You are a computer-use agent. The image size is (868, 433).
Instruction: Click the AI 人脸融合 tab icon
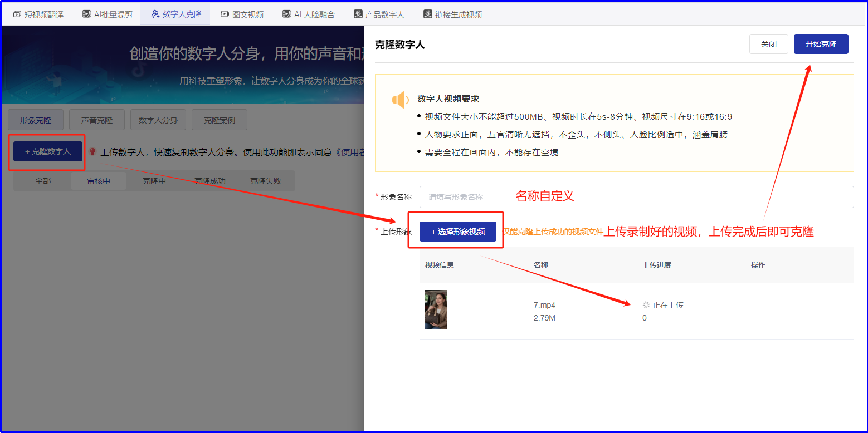[x=286, y=14]
